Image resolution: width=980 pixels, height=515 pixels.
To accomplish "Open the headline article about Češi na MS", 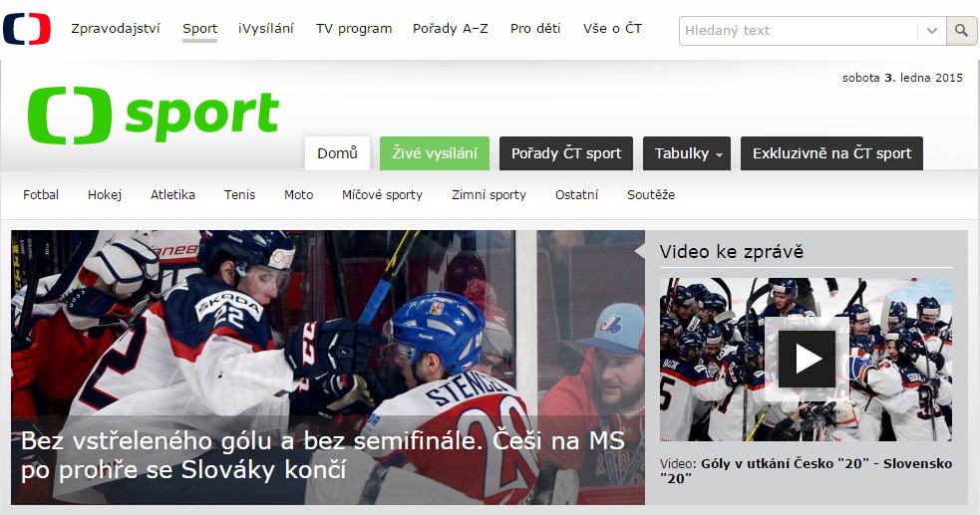I will [x=322, y=455].
